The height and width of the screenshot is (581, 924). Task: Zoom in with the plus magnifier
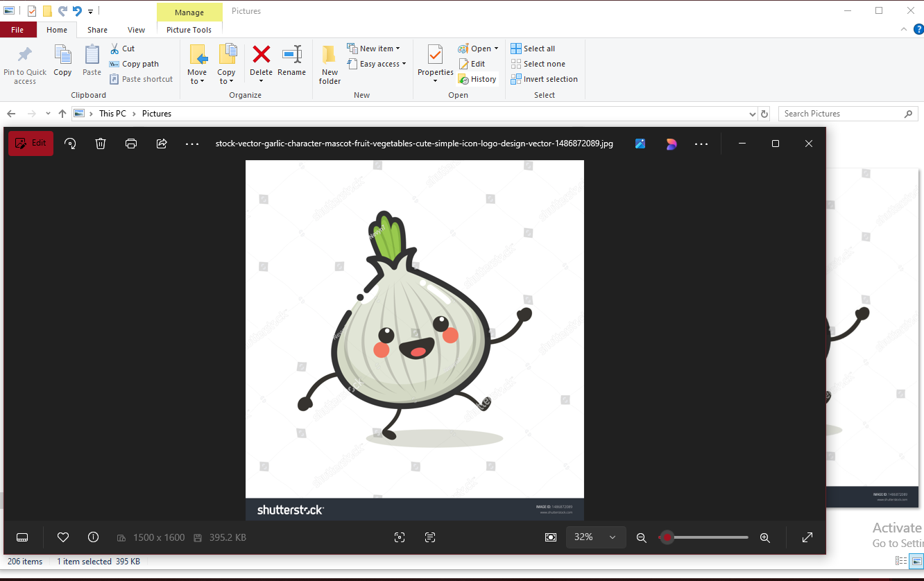765,537
